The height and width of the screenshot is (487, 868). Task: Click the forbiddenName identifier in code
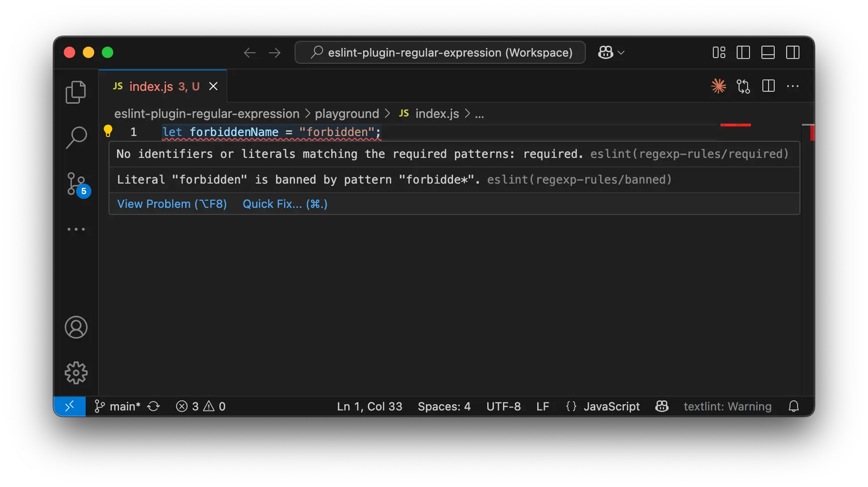(x=234, y=132)
